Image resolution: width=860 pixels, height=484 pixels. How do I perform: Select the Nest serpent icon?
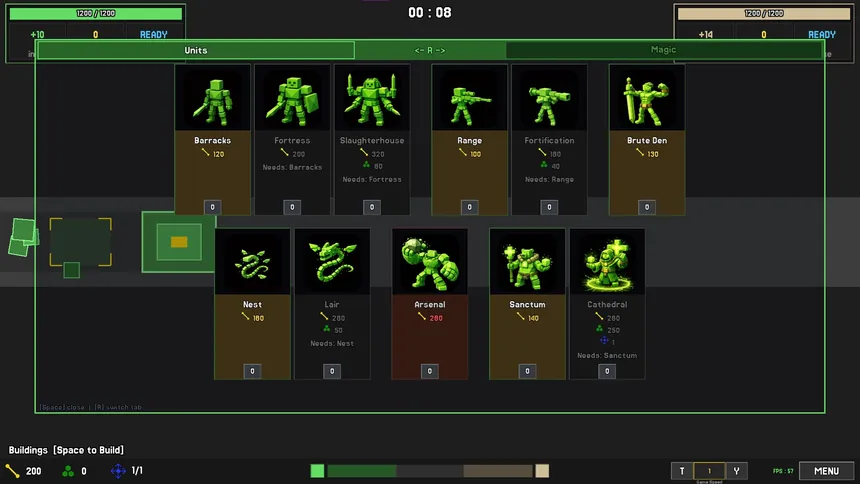(x=252, y=262)
